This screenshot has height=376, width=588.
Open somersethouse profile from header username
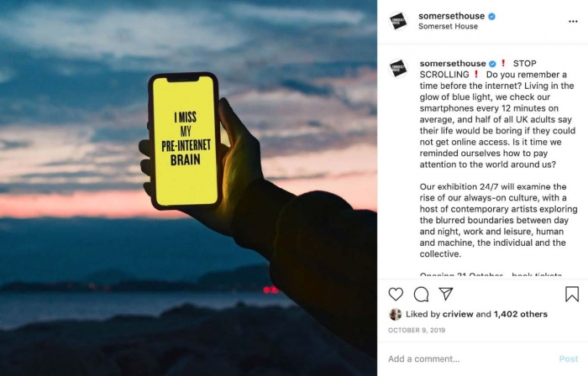pyautogui.click(x=451, y=16)
